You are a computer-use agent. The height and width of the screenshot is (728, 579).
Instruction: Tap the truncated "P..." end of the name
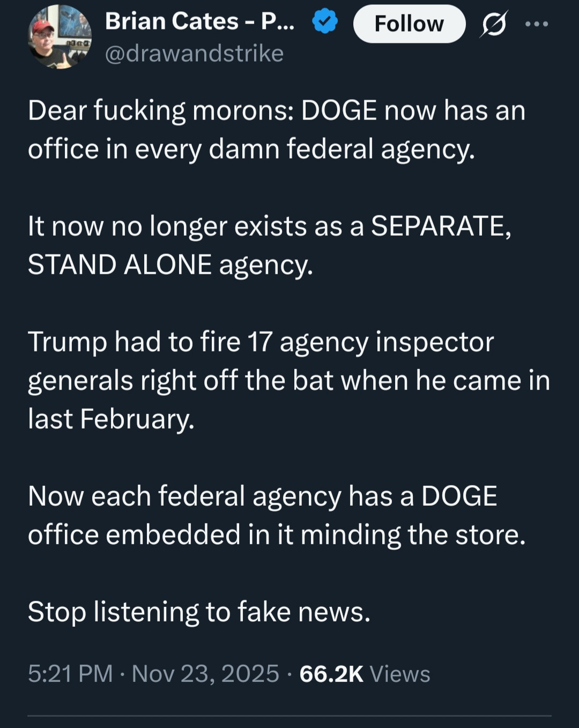click(x=278, y=22)
